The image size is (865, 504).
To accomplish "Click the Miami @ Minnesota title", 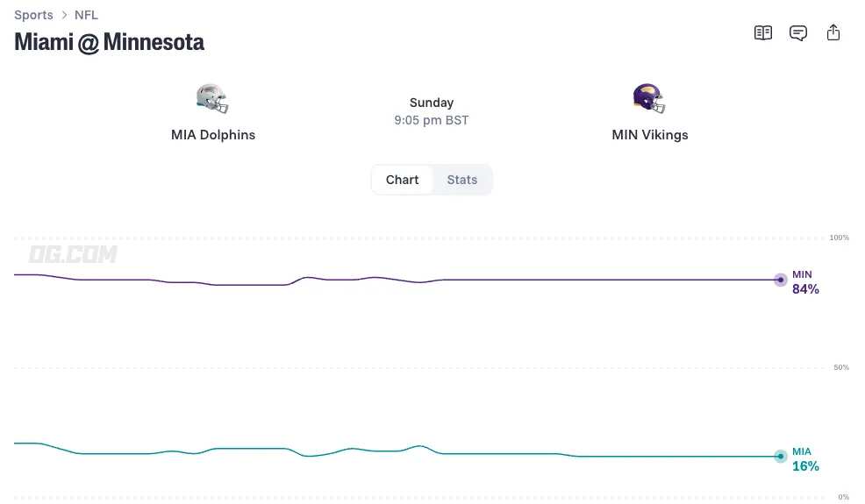I will (110, 42).
